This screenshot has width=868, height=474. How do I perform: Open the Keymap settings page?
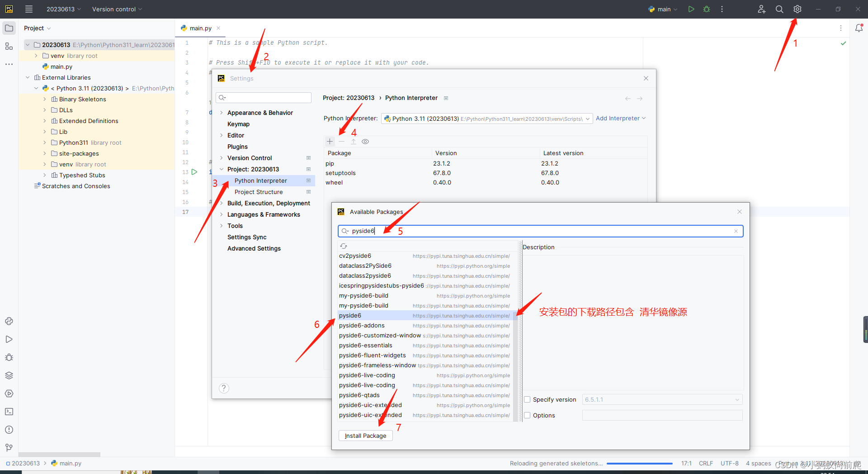point(238,124)
